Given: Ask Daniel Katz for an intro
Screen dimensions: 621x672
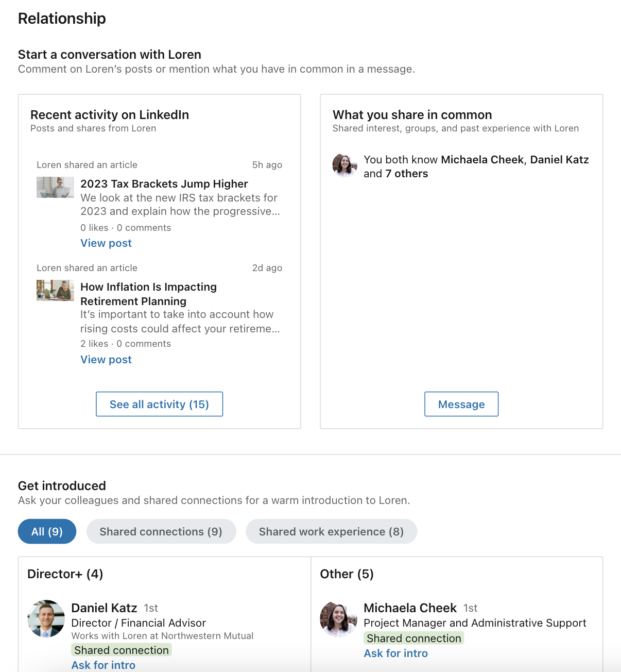Looking at the screenshot, I should click(x=104, y=665).
